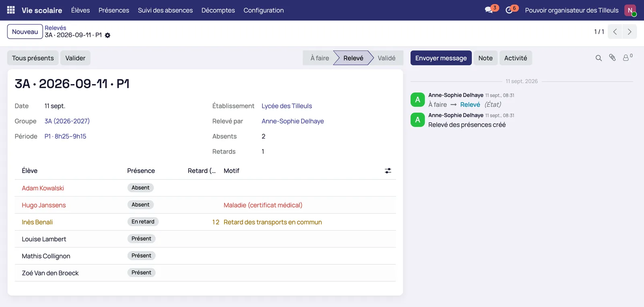Image resolution: width=644 pixels, height=307 pixels.
Task: Set status to Validé
Action: [x=386, y=58]
